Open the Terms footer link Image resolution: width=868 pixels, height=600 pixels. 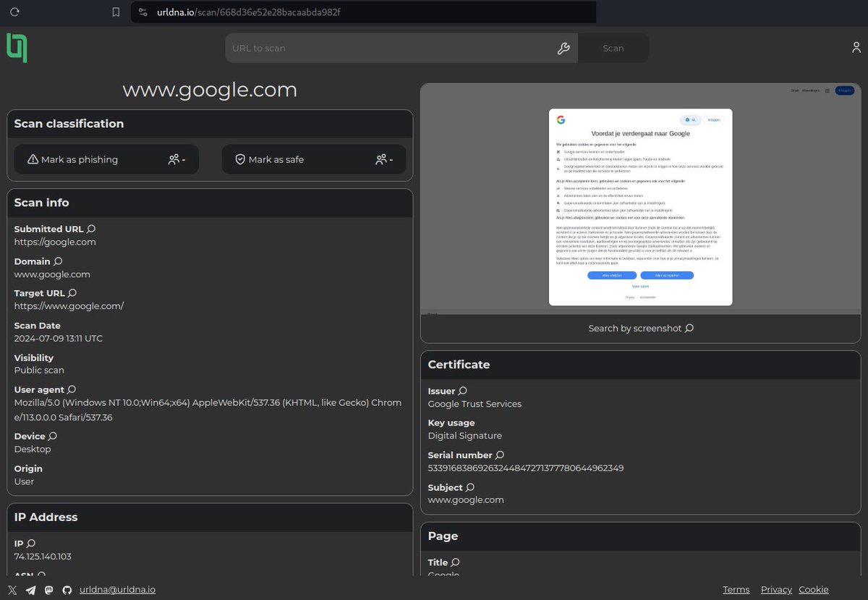(736, 590)
